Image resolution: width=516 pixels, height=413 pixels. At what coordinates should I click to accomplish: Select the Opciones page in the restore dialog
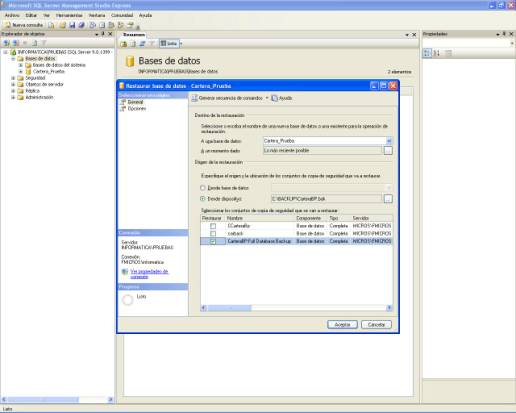point(137,109)
